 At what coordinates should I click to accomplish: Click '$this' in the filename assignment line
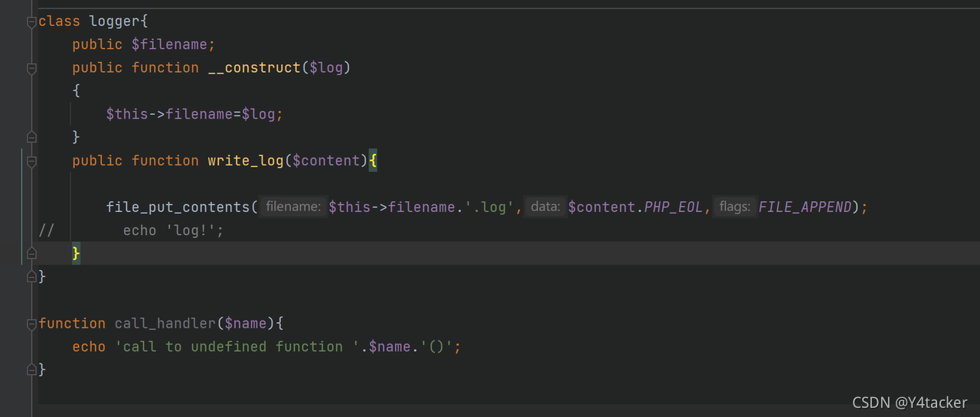pyautogui.click(x=127, y=114)
